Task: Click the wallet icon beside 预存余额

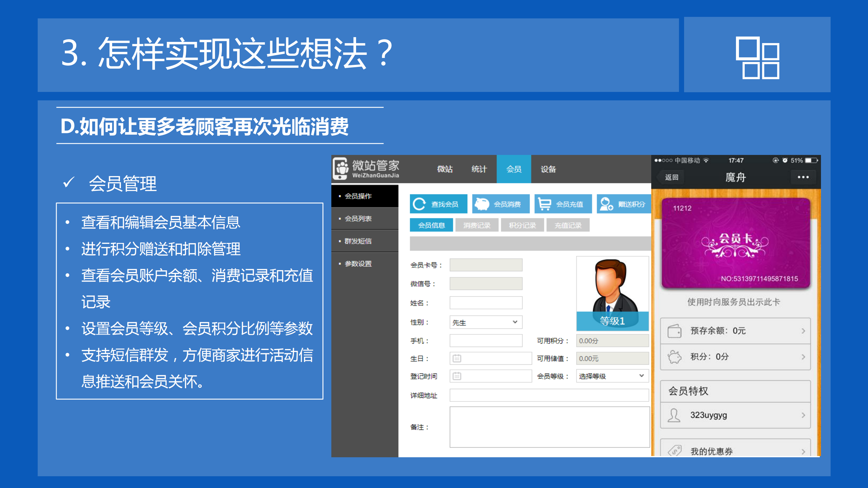Action: pyautogui.click(x=674, y=331)
